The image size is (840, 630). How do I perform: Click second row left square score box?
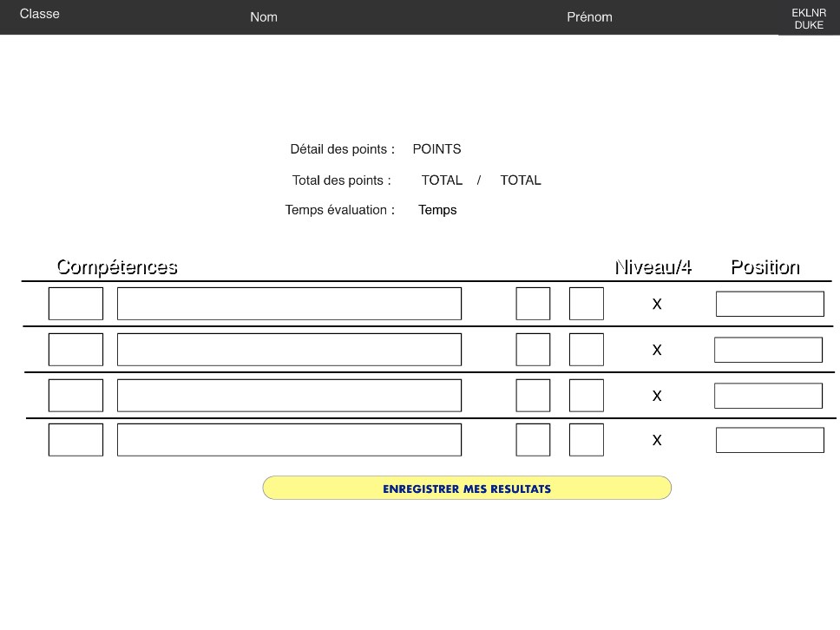point(533,350)
